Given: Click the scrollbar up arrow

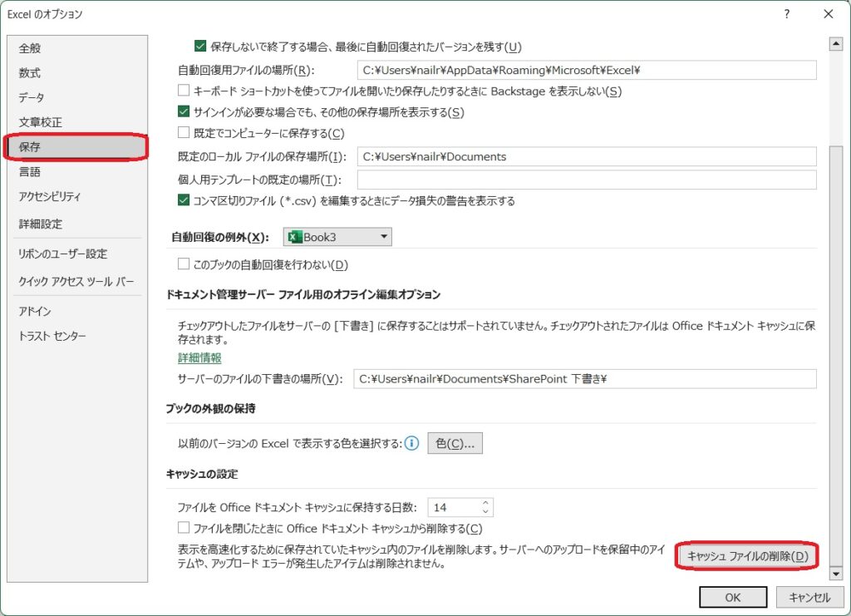Looking at the screenshot, I should tap(836, 45).
